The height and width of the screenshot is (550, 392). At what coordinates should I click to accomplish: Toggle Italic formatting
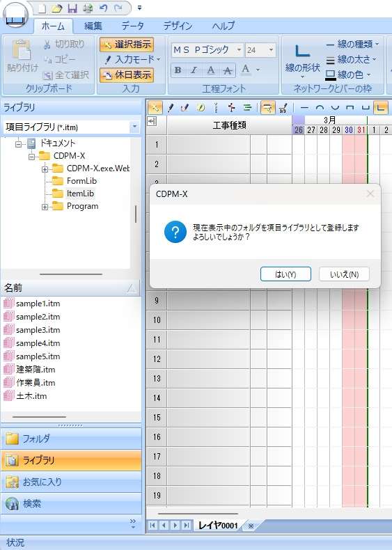coord(194,70)
